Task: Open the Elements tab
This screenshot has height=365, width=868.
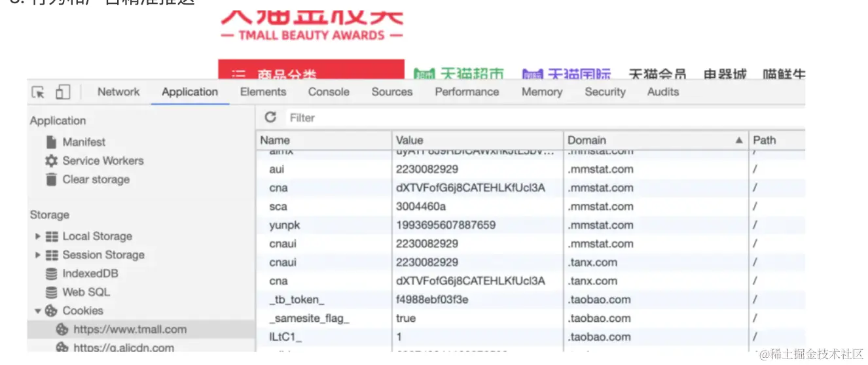Action: pyautogui.click(x=263, y=92)
